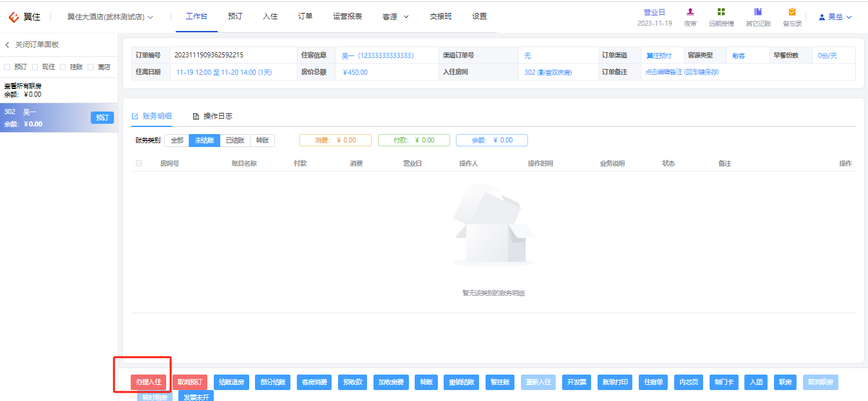This screenshot has height=401, width=868.
Task: Open the 吴总 user dropdown arrow
Action: 849,17
